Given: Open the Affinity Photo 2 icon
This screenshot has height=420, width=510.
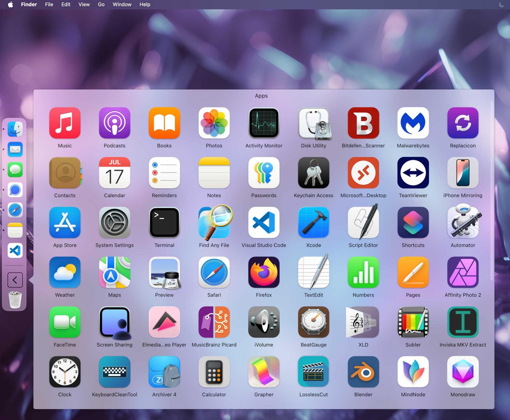Looking at the screenshot, I should click(463, 272).
